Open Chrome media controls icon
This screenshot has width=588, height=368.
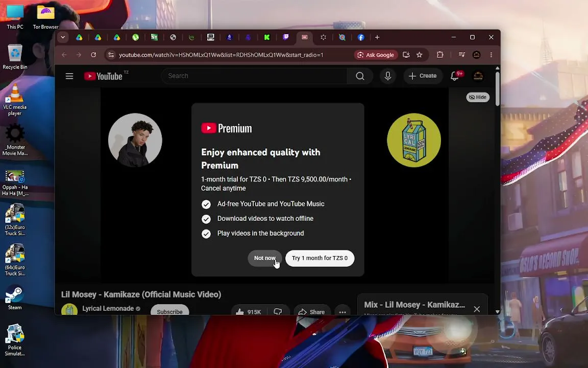click(461, 55)
